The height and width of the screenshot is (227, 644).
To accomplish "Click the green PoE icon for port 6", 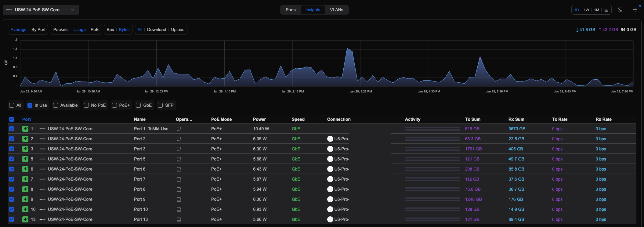I will pyautogui.click(x=25, y=169).
